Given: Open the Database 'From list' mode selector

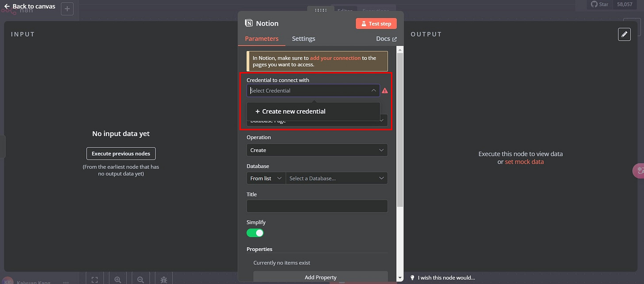Looking at the screenshot, I should point(266,178).
